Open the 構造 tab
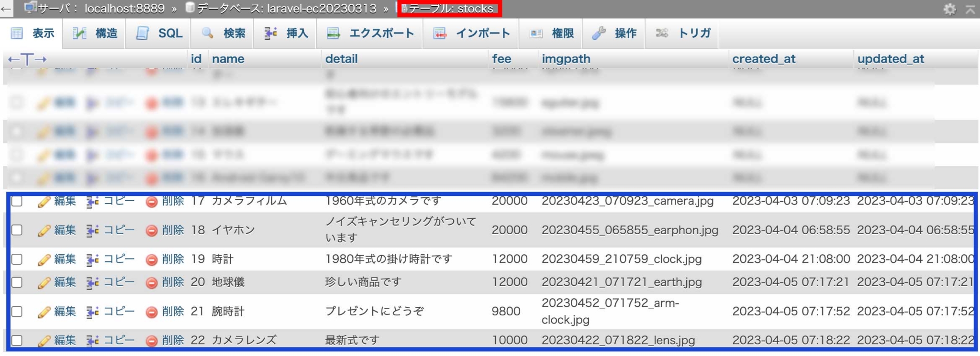 click(x=95, y=33)
